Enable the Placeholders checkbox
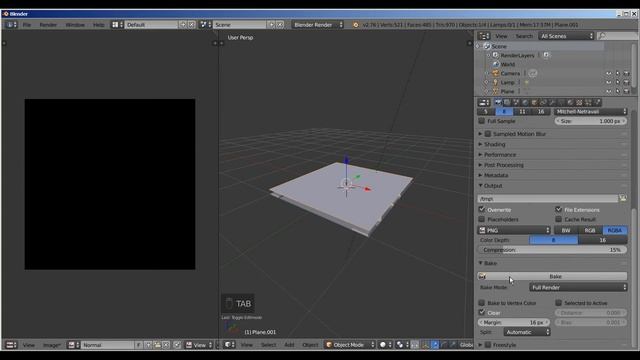 [482, 219]
